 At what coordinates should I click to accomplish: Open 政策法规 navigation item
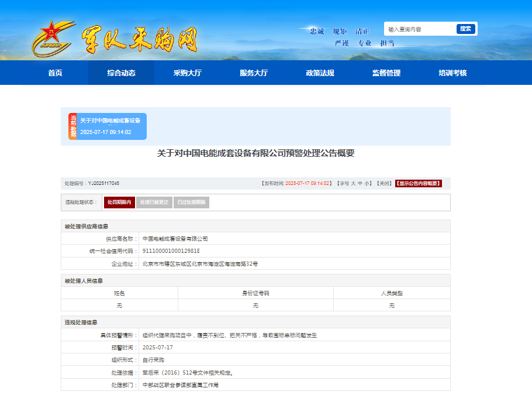(320, 73)
